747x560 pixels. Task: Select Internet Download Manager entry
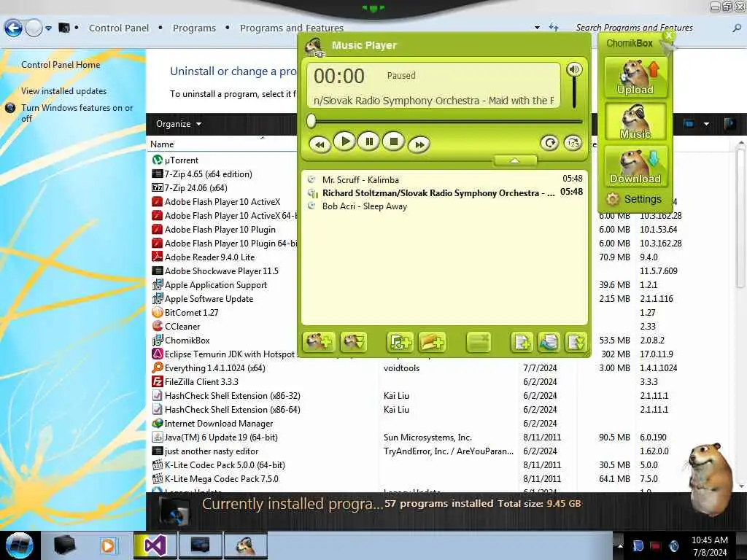click(219, 424)
